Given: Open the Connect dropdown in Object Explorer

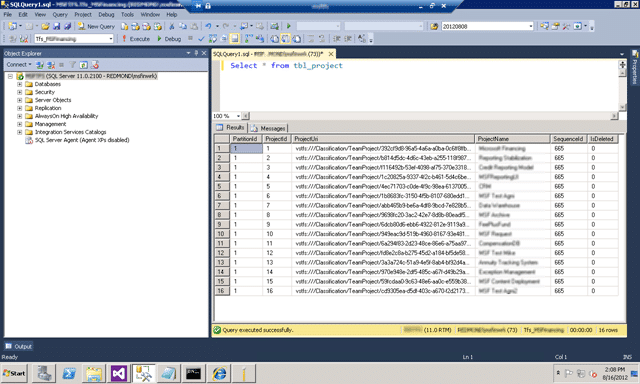Looking at the screenshot, I should (x=19, y=64).
